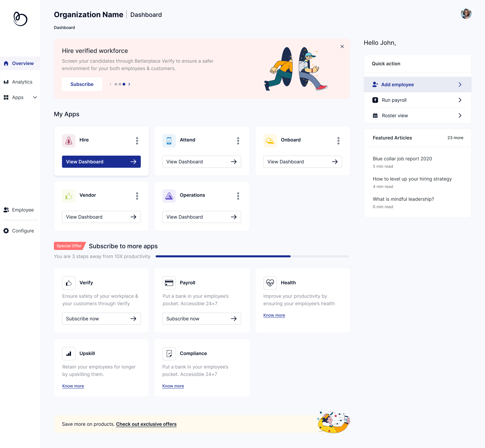Viewport: 485px width, 448px height.
Task: Click the Onboard app icon
Action: 270,140
